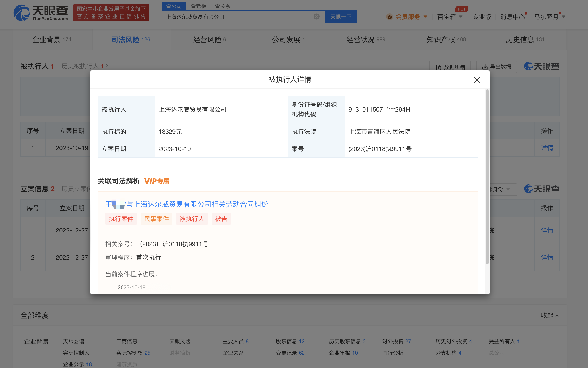The height and width of the screenshot is (368, 588).
Task: Switch to the 查老板 search tab
Action: coord(198,6)
